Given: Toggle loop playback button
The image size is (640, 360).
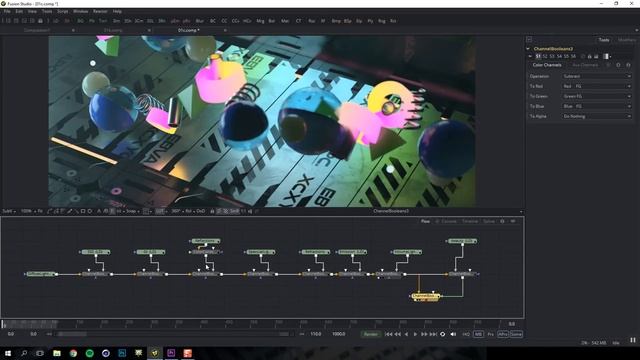Looking at the screenshot, I should [442, 334].
